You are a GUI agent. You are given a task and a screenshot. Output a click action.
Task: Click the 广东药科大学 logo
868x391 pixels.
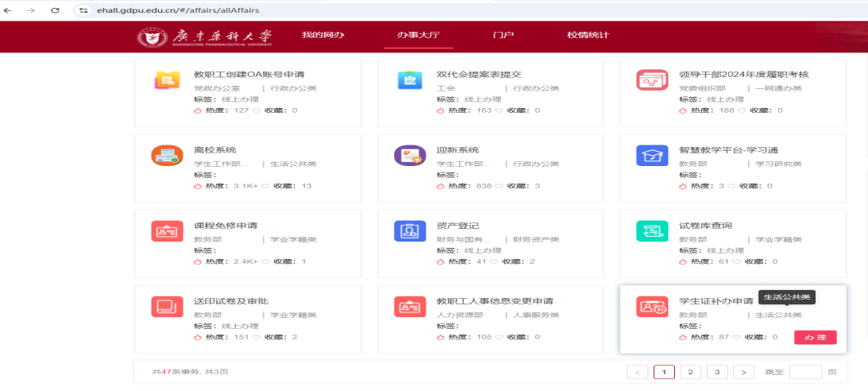tap(206, 37)
